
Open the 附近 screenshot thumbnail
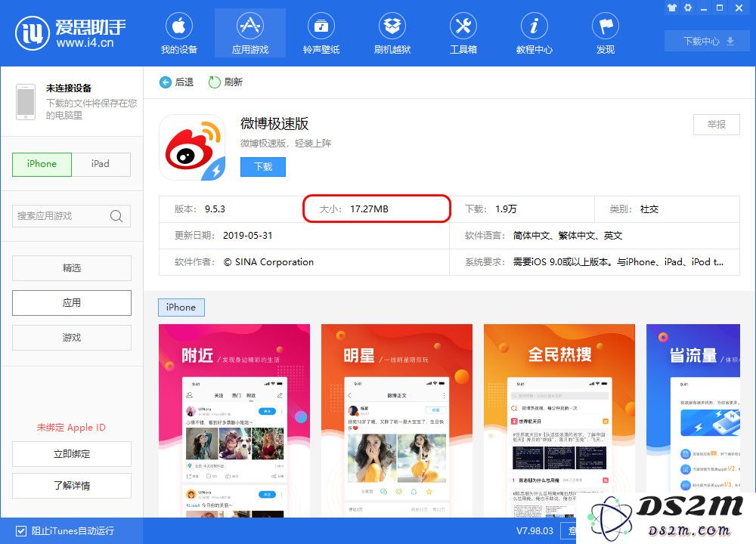pos(234,421)
